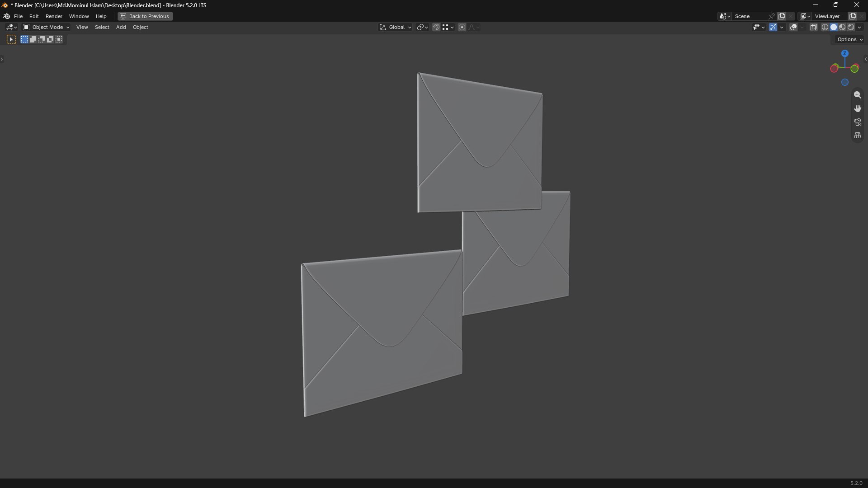Viewport: 868px width, 488px height.
Task: Open the viewport View menu
Action: [x=82, y=28]
